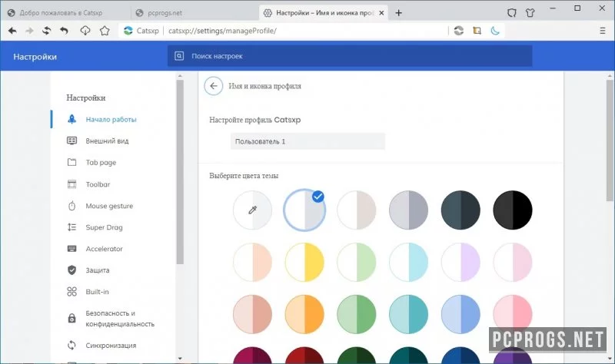Click the Внешний вид sidebar icon
Viewport: 615px width, 364px height.
point(71,141)
